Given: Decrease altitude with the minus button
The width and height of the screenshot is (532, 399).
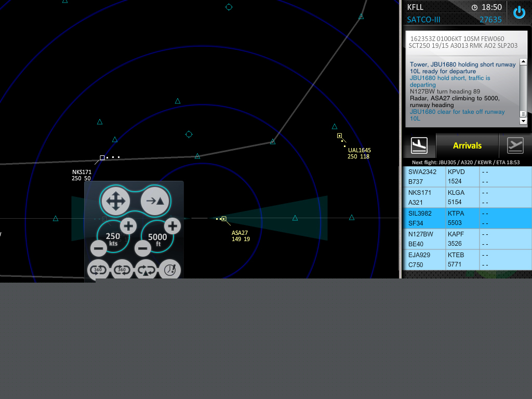Looking at the screenshot, I should point(143,248).
